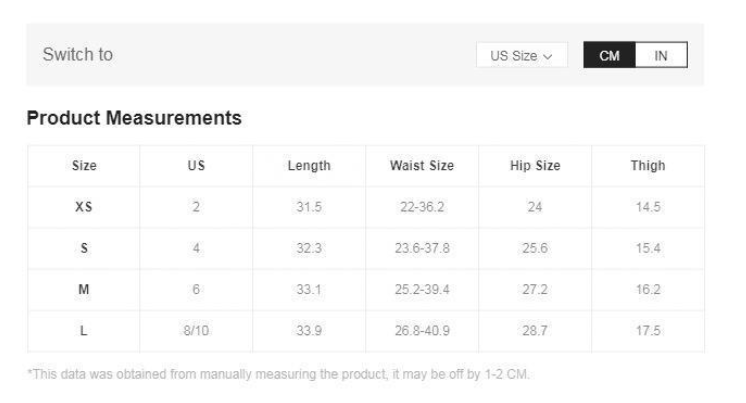Select the XS size row label
Image resolution: width=746 pixels, height=403 pixels.
click(84, 207)
